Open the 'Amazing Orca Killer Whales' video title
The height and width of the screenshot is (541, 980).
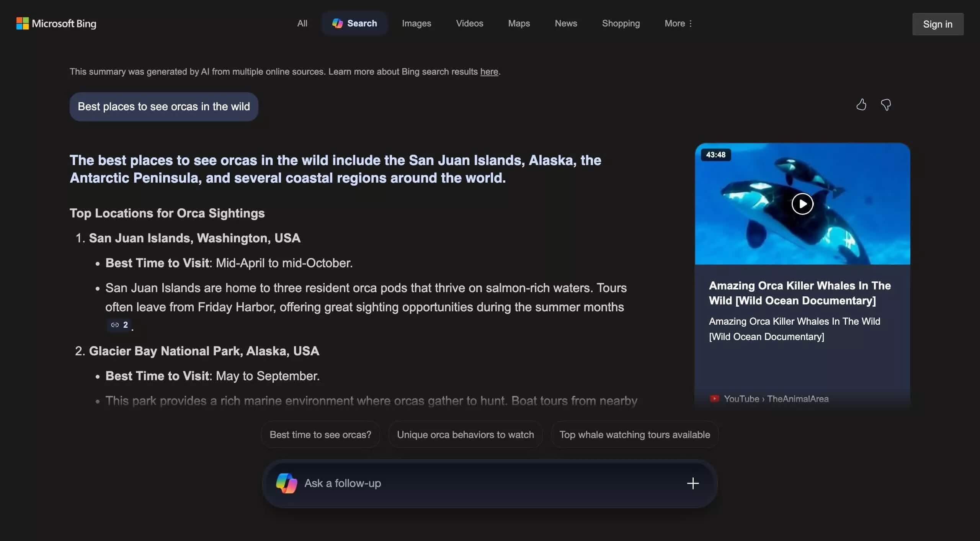[x=800, y=293]
